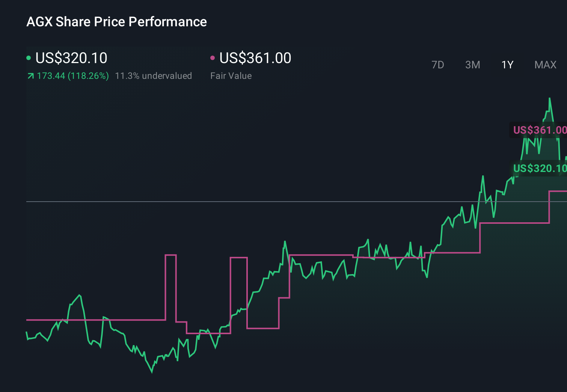Expand the 173.44 (118.26%) change details
The height and width of the screenshot is (392, 567).
pos(73,75)
